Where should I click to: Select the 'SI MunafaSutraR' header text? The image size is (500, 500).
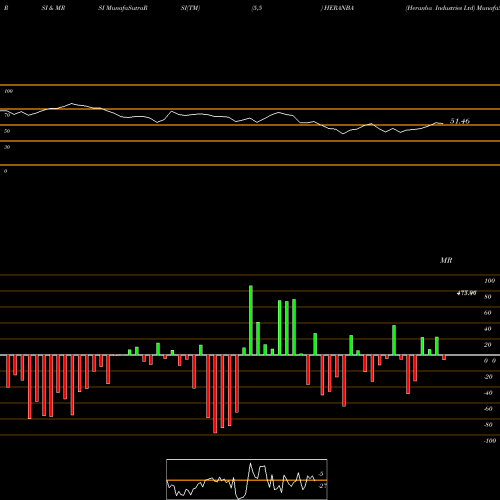coord(123,8)
